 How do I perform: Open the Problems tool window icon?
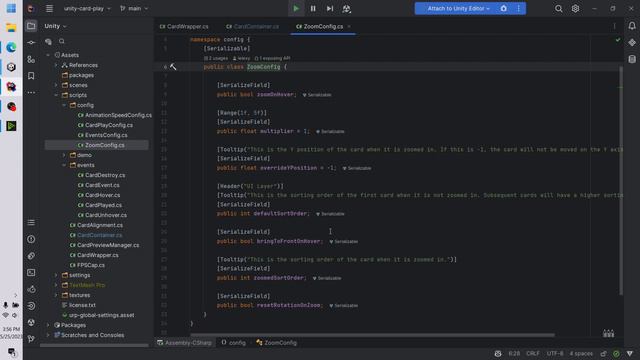pos(31,239)
